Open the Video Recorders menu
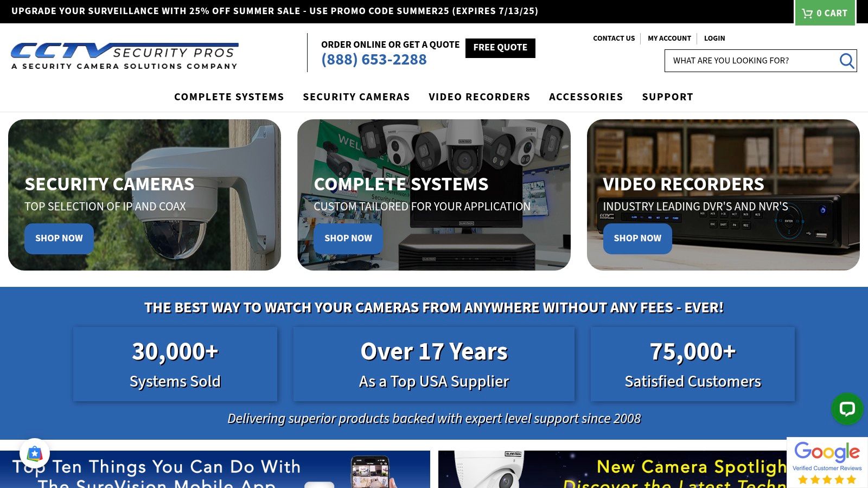 (480, 97)
